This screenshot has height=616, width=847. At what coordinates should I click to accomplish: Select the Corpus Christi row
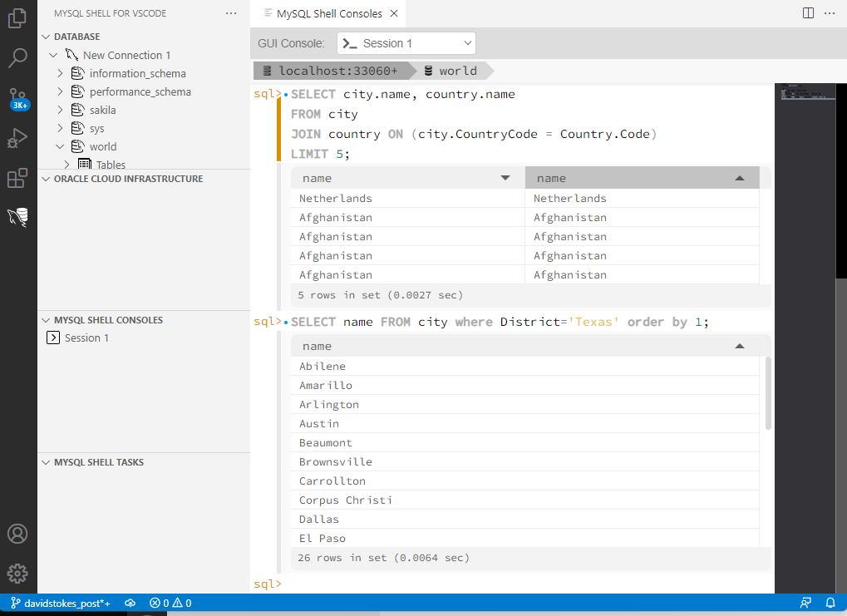[x=525, y=500]
